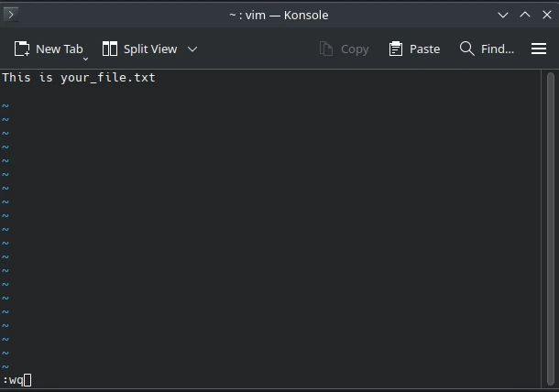Click the Split View icon

(110, 49)
